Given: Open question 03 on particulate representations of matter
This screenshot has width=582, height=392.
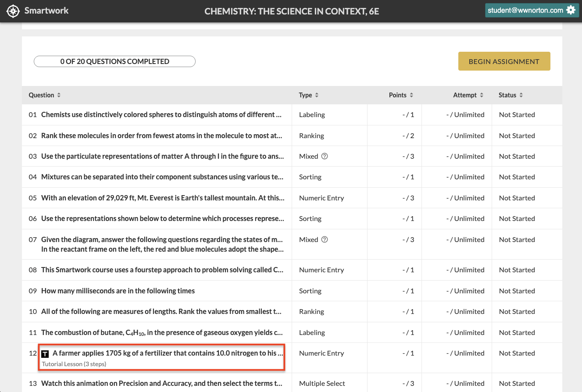Looking at the screenshot, I should (162, 157).
